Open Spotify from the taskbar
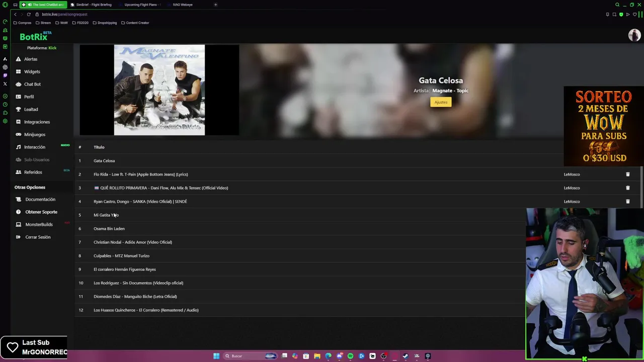The image size is (644, 362). (350, 356)
